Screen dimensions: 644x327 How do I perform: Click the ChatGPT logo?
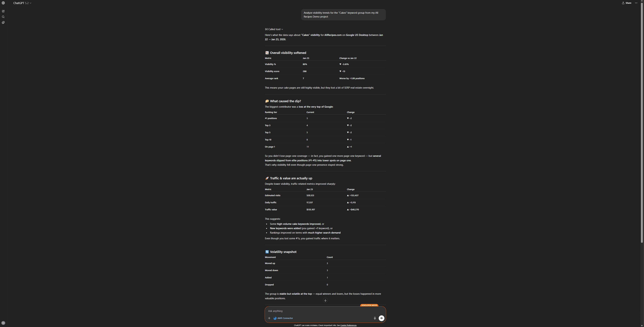[3, 3]
